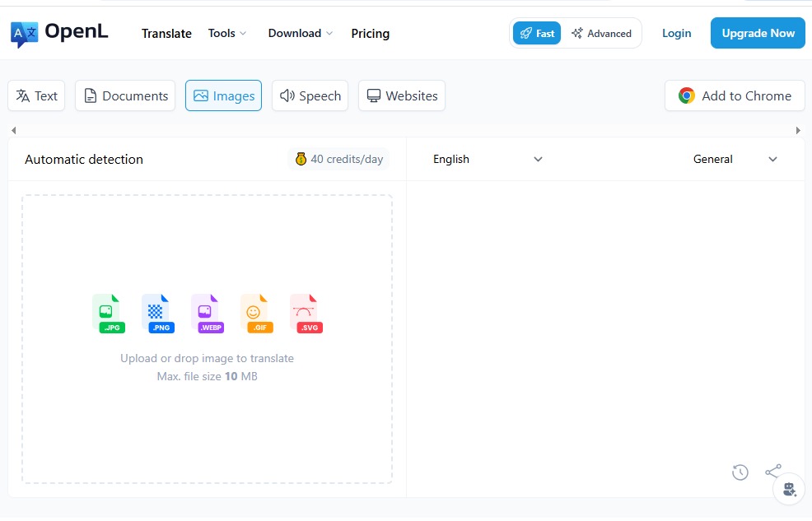Screen dimensions: 812x521
Task: Open the Login link
Action: tap(676, 34)
